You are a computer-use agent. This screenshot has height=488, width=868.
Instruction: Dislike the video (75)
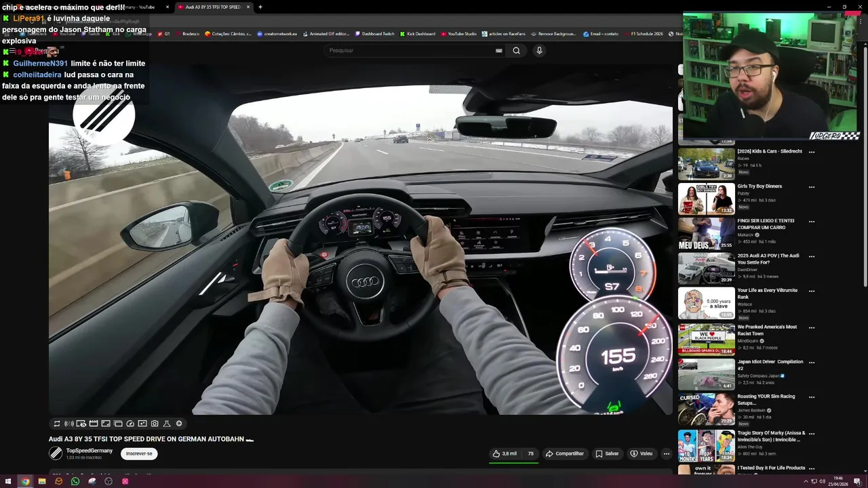(530, 453)
